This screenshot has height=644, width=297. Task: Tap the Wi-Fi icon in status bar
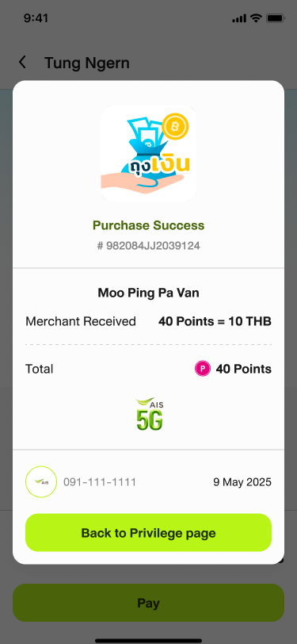point(256,18)
